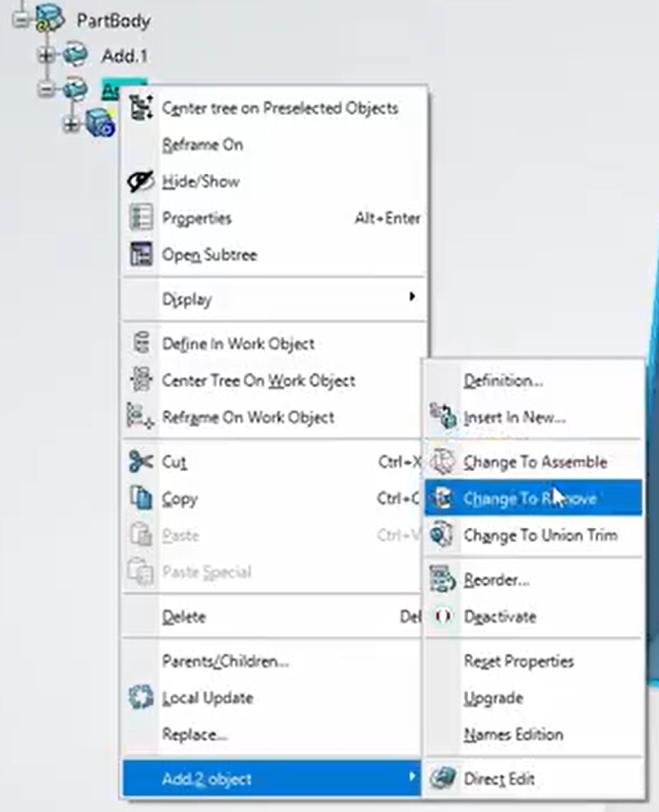Click the Change To Assemble icon
659x812 pixels.
coord(443,461)
